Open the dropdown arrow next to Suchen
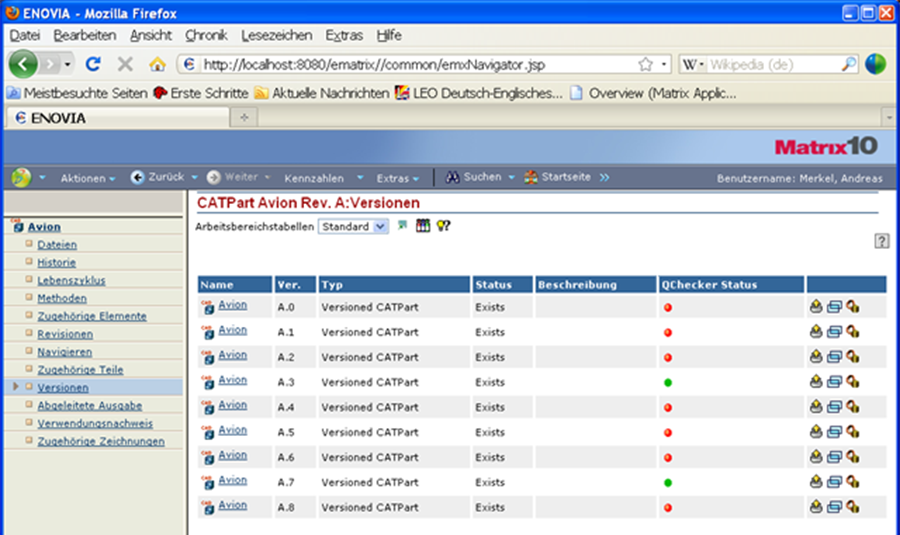The image size is (900, 535). tap(511, 177)
